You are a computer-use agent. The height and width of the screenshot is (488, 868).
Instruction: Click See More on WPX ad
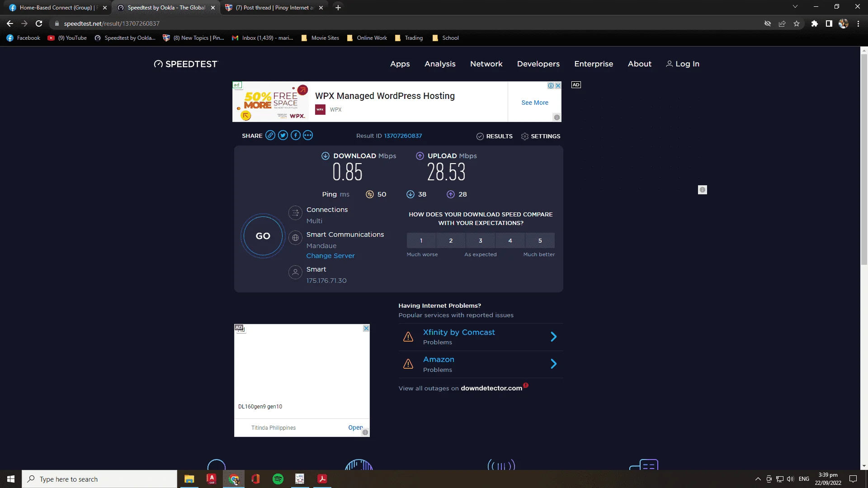click(x=535, y=103)
